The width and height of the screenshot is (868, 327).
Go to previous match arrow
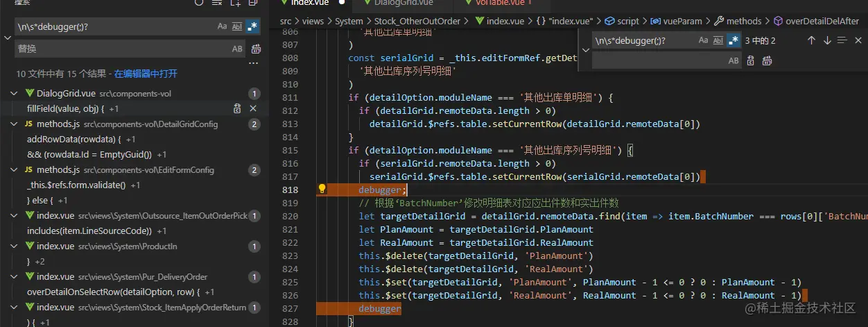pyautogui.click(x=810, y=40)
